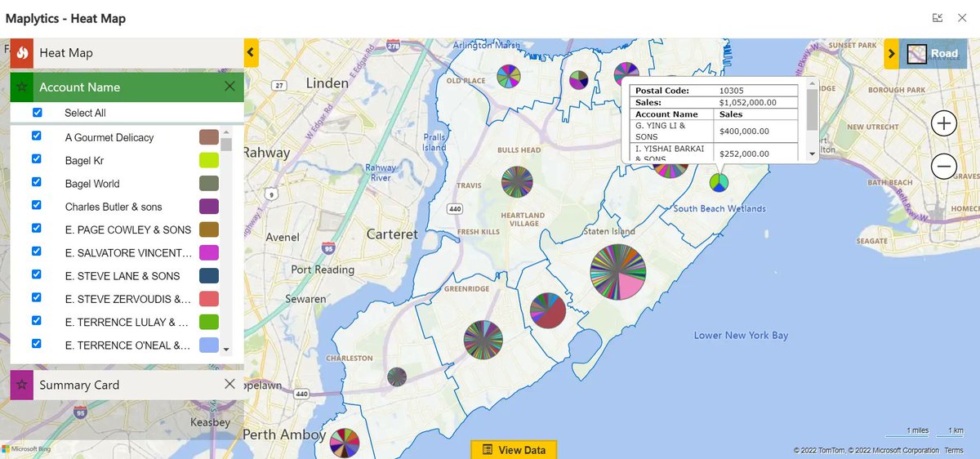Uncheck Bagel Kr account
The height and width of the screenshot is (459, 980).
(x=37, y=160)
